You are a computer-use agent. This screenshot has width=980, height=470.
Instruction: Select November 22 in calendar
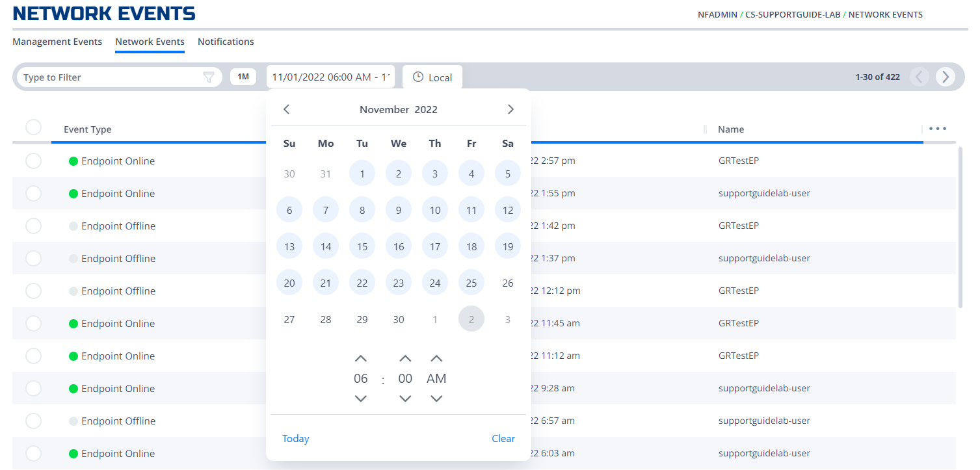(362, 283)
